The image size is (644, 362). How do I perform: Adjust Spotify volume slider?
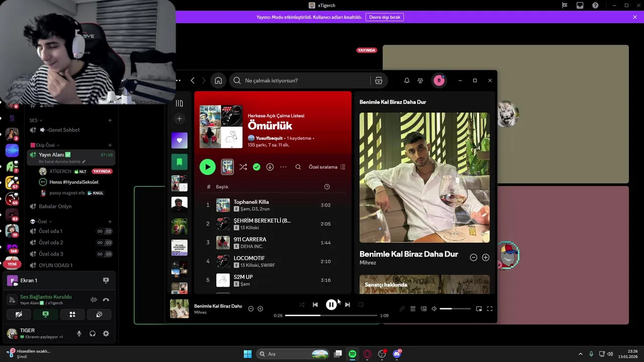click(x=454, y=309)
